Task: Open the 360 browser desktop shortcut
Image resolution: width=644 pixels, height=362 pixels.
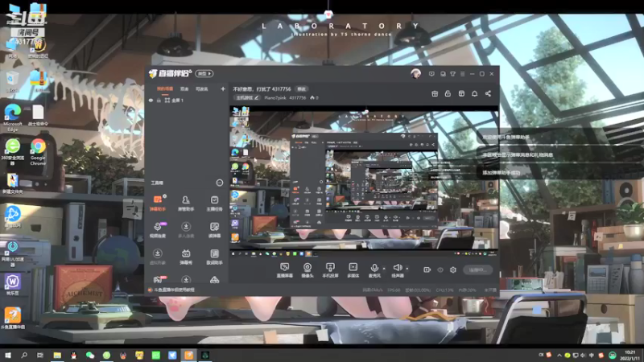Action: [x=13, y=151]
